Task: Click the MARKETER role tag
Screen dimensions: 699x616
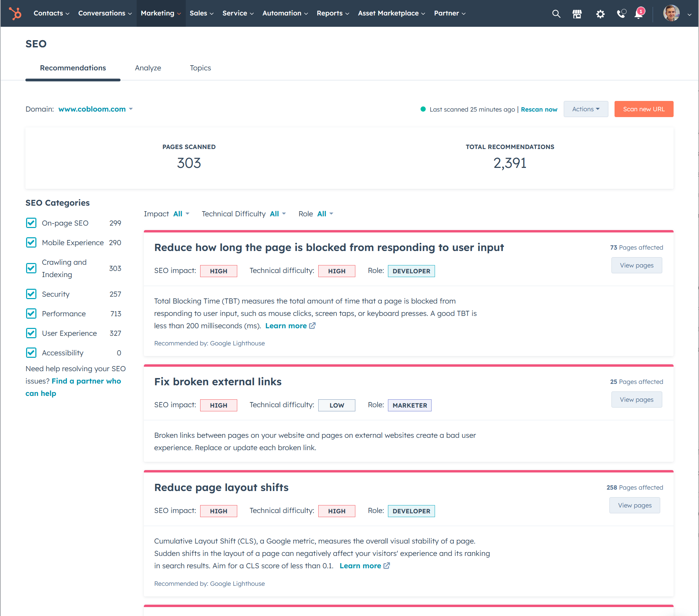Action: tap(410, 406)
